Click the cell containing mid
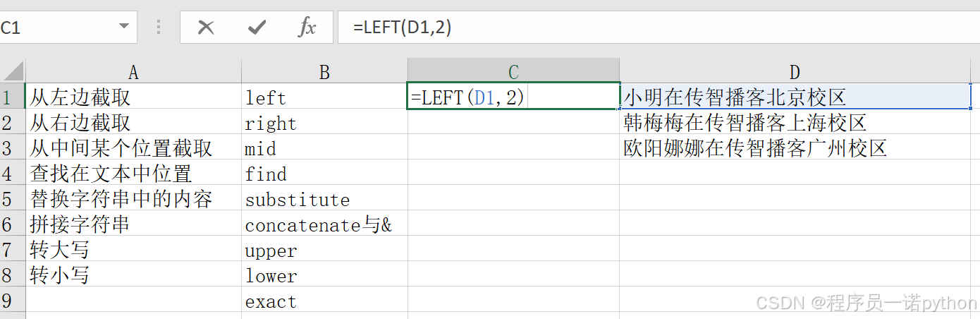This screenshot has width=980, height=319. tap(324, 147)
